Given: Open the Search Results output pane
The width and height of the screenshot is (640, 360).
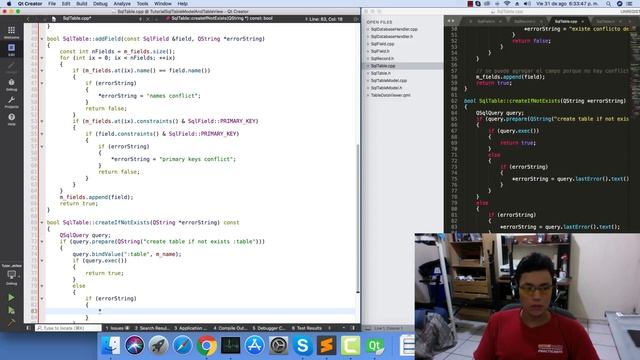Looking at the screenshot, I should point(152,328).
